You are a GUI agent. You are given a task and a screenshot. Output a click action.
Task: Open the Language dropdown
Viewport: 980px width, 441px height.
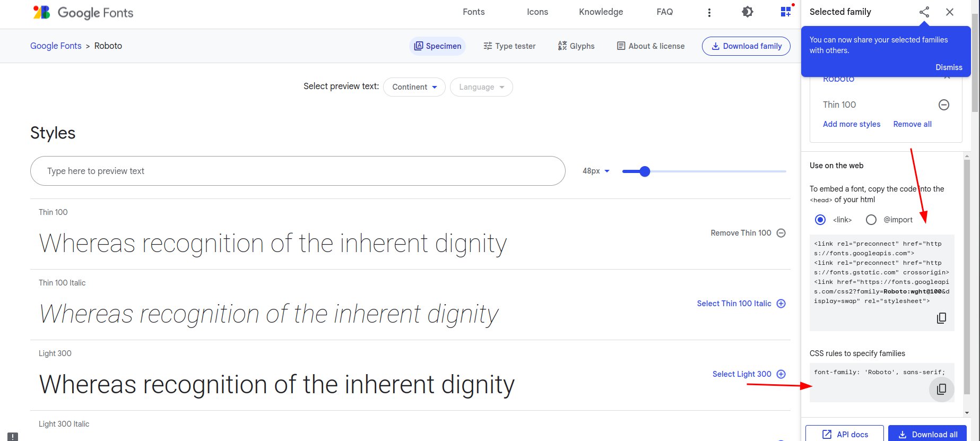481,87
